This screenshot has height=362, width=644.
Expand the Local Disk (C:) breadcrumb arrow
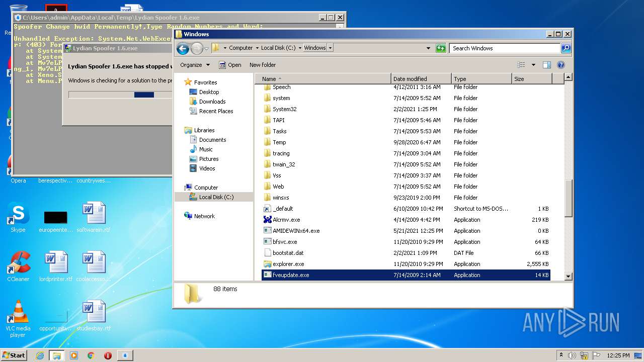tap(300, 48)
